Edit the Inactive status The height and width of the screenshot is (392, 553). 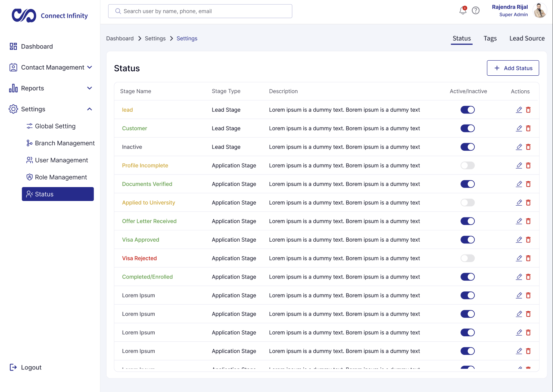click(x=519, y=147)
